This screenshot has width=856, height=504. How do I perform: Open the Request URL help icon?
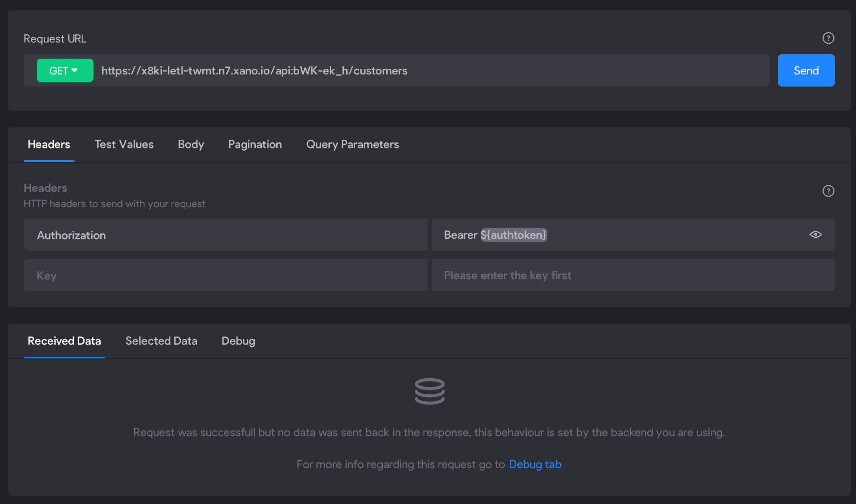tap(828, 38)
